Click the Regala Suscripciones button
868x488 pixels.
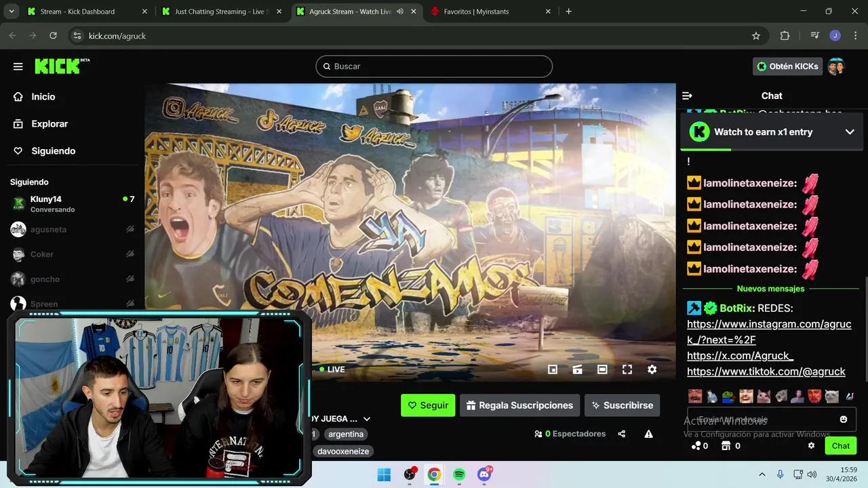coord(519,405)
